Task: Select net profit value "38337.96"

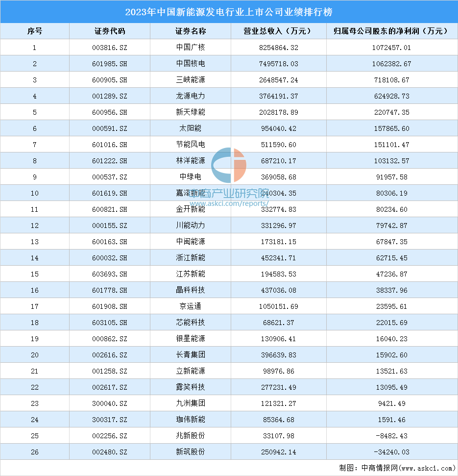Action: (x=391, y=291)
